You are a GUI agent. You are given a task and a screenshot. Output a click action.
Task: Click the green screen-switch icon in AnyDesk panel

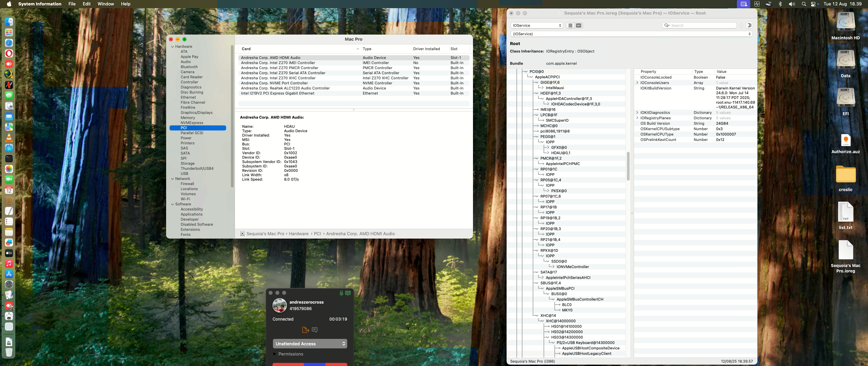[348, 293]
